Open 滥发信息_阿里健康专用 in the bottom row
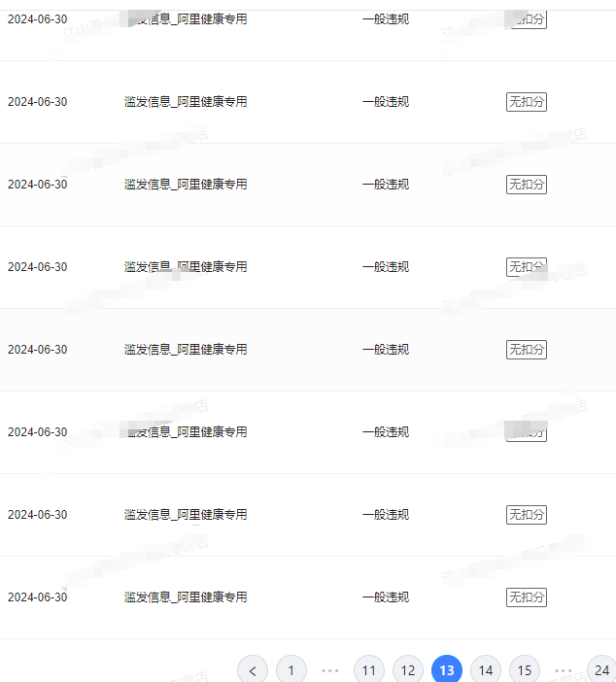Screen dimensions: 616x682 (x=186, y=597)
